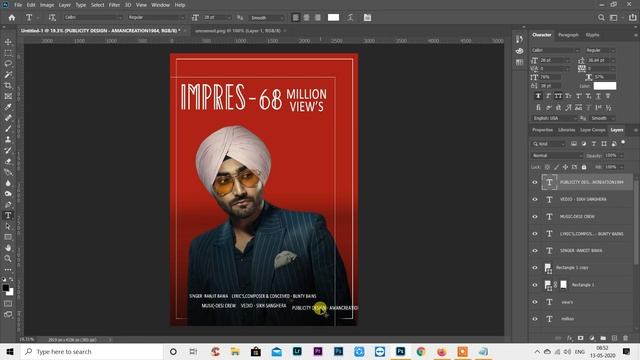Switch to the Libraries tab
Screen dimensions: 640x360
click(x=567, y=130)
